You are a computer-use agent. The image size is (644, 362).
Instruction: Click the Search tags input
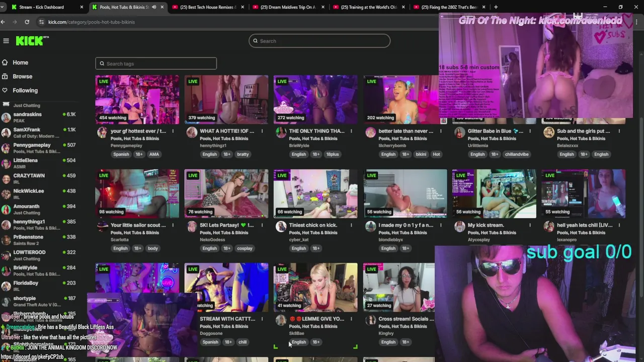(156, 63)
